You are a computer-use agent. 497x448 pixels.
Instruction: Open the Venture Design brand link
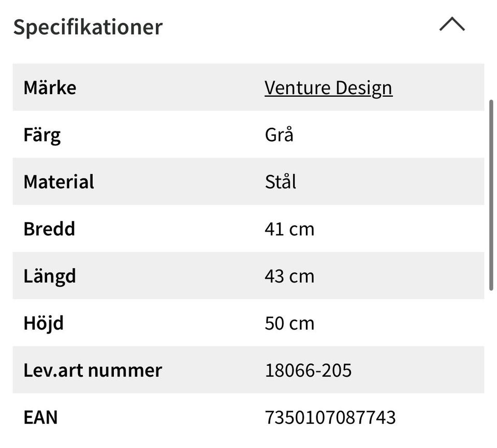(x=328, y=87)
